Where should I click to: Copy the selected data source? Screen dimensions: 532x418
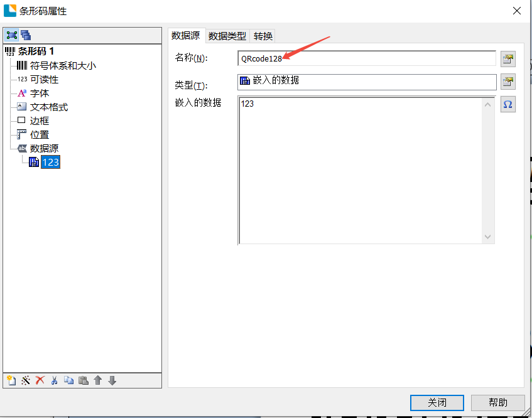pos(69,380)
